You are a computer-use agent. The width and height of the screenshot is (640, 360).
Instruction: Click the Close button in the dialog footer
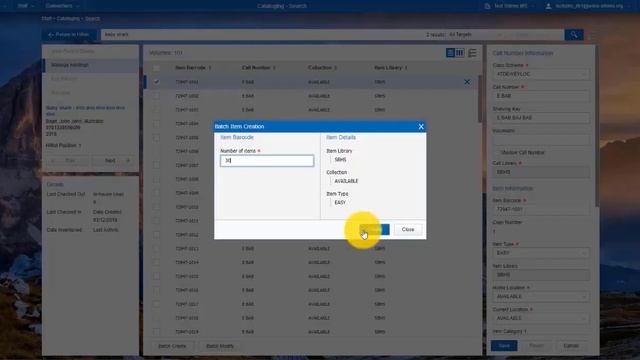pos(408,229)
